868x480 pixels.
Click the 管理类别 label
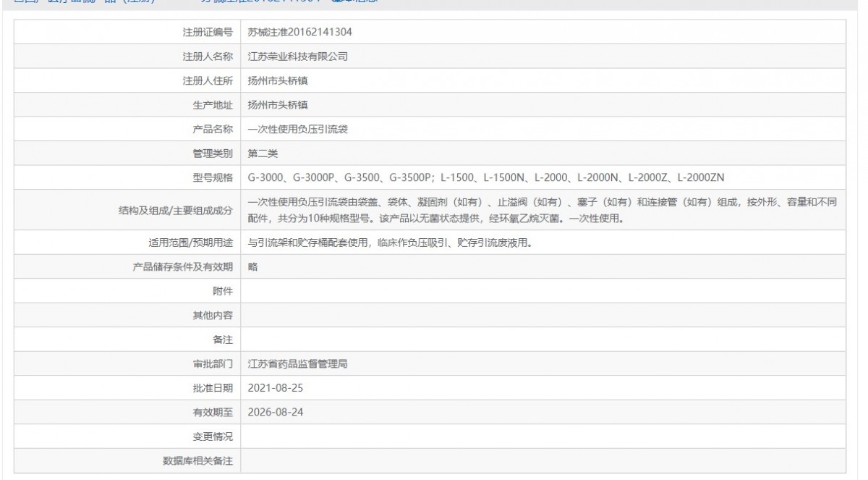click(213, 153)
